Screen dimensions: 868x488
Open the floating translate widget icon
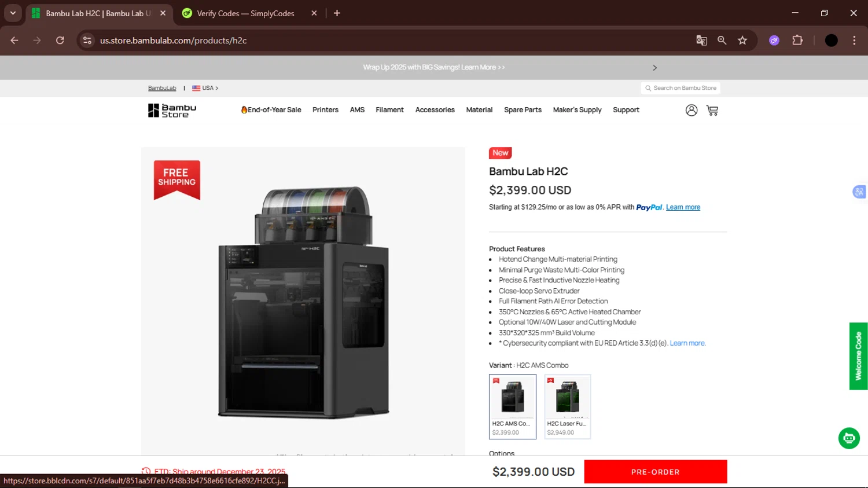tap(859, 192)
